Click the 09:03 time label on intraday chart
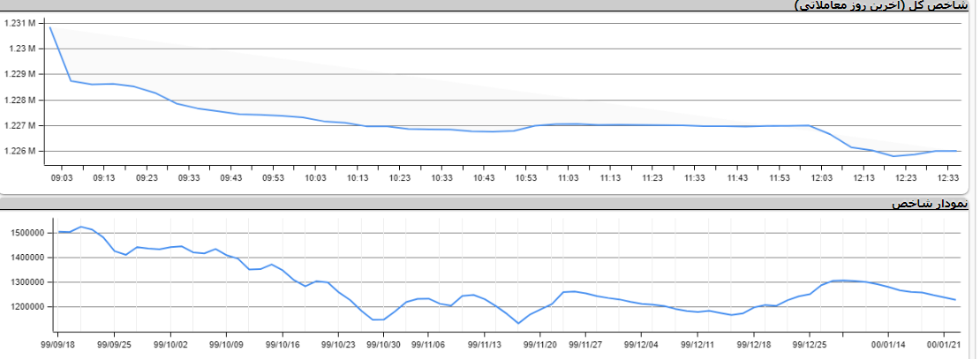Screen dimensions: 980x359 point(62,177)
